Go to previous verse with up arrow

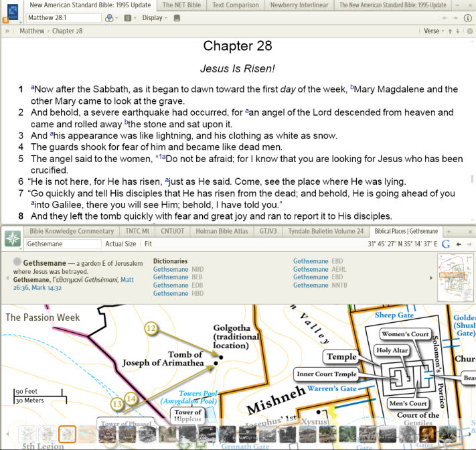450,31
